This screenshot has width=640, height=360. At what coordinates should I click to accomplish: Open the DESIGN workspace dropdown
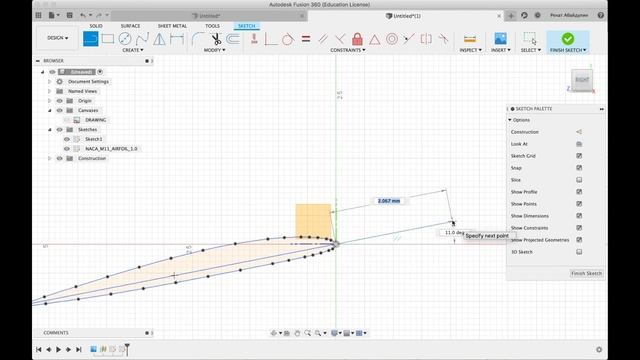[58, 38]
